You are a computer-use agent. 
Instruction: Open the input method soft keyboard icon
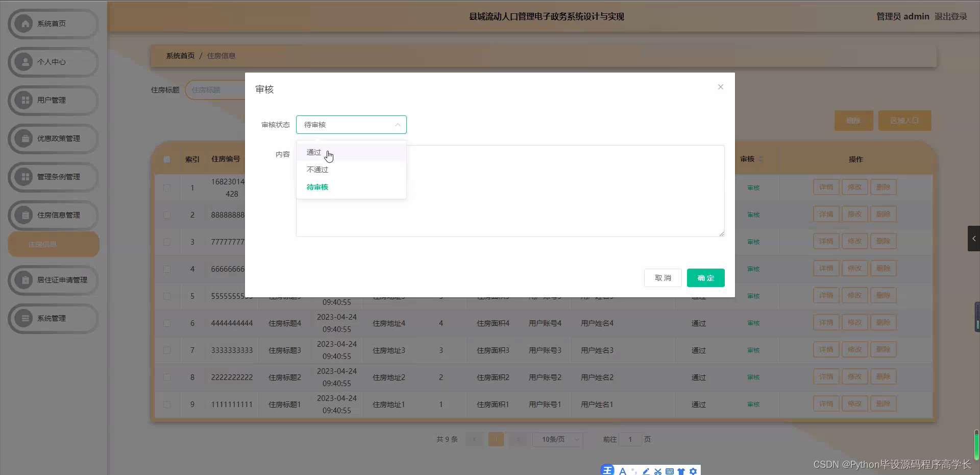[670, 471]
